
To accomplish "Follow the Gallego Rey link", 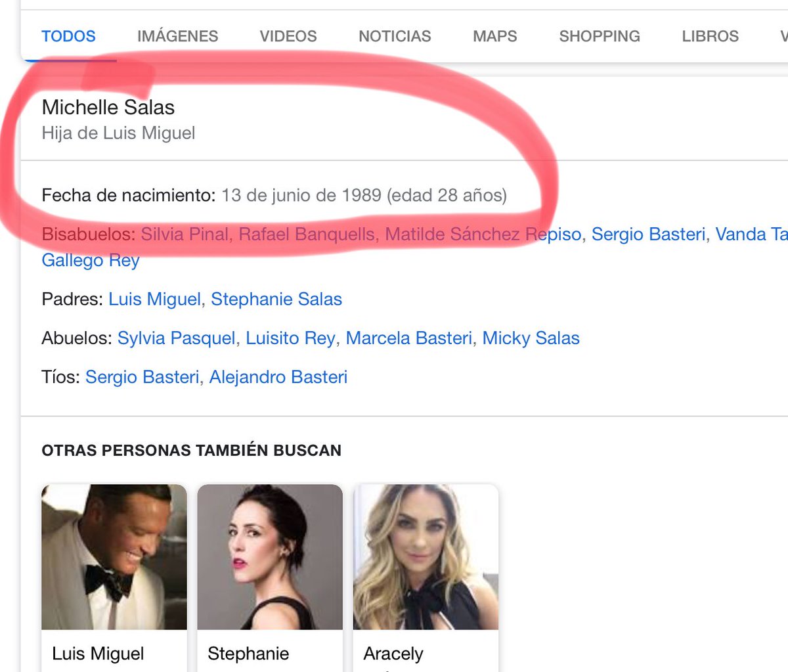I will coord(91,261).
